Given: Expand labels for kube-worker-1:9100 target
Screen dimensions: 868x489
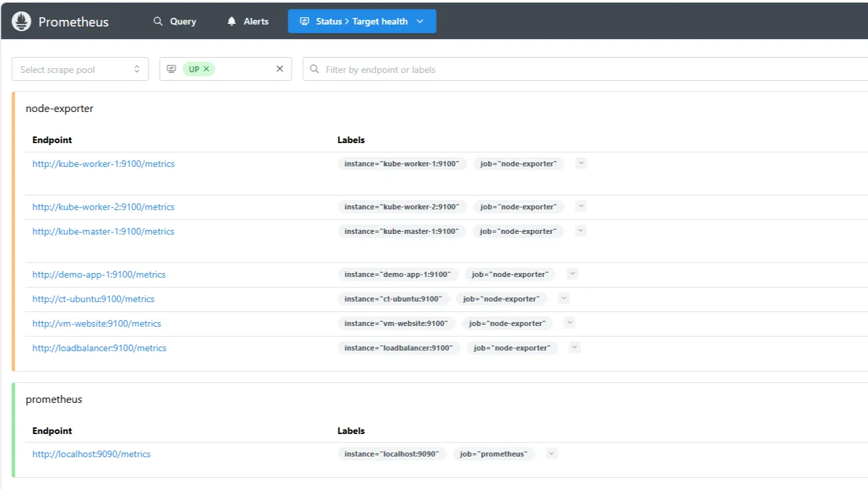Looking at the screenshot, I should click(581, 163).
